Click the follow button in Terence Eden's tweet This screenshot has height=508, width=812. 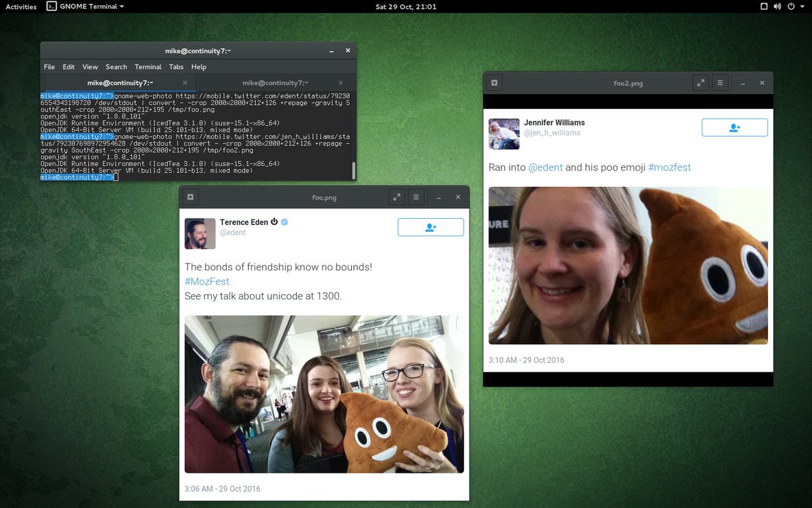click(430, 228)
